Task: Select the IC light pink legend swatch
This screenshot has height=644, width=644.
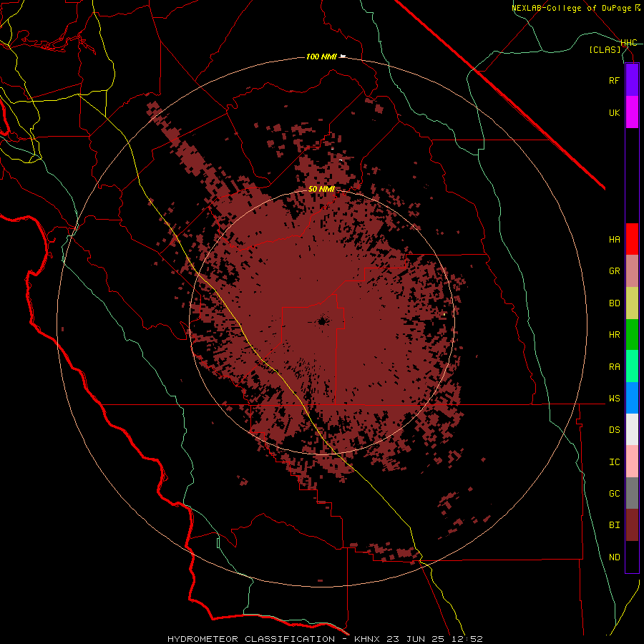Action: tap(632, 462)
